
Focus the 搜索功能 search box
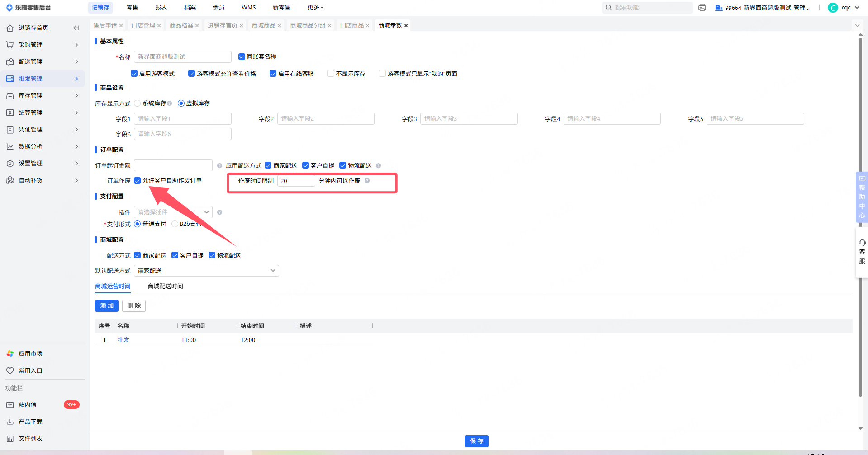pyautogui.click(x=647, y=7)
